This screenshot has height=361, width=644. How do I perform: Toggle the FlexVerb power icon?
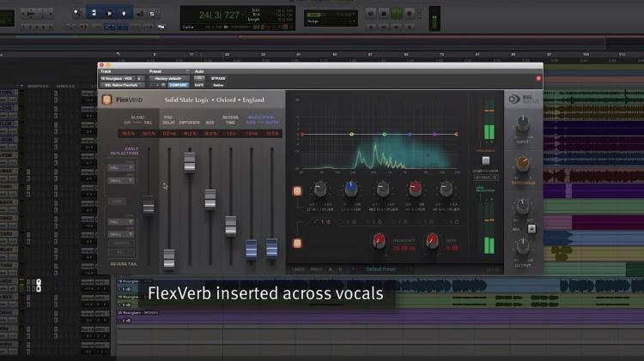coord(106,99)
